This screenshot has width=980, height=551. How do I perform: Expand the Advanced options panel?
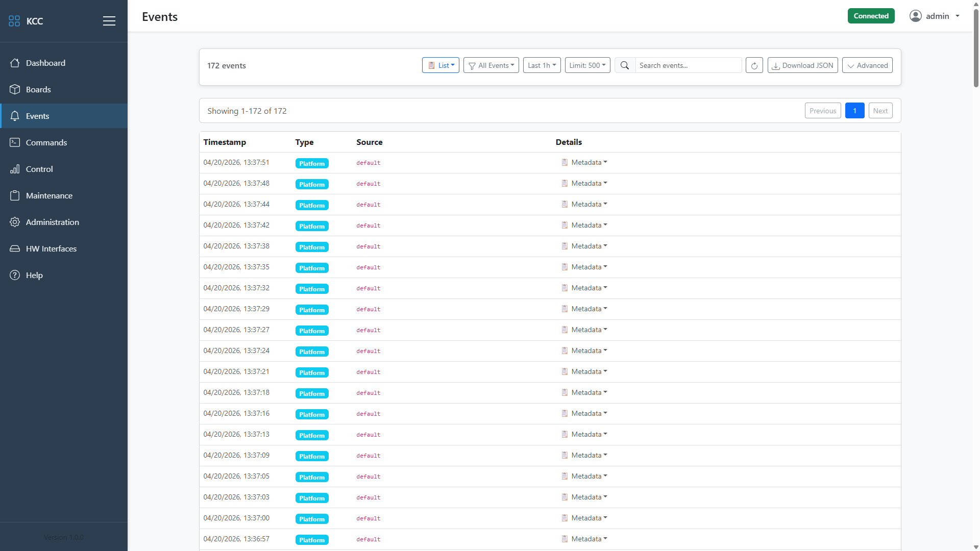click(867, 65)
